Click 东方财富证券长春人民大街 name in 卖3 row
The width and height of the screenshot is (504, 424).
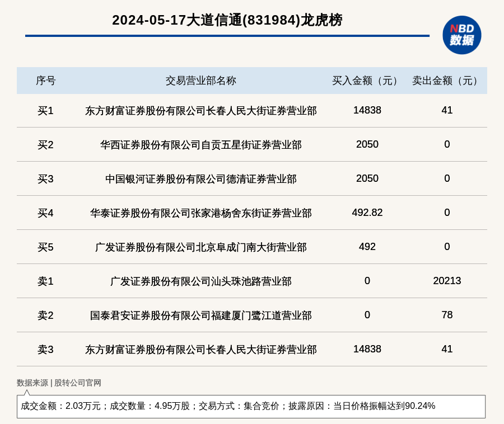pos(201,349)
